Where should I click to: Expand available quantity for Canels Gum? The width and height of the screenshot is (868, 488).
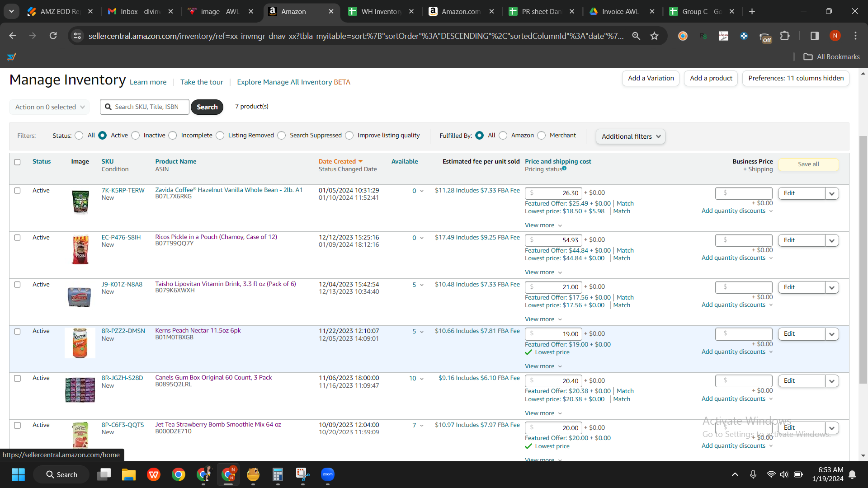422,379
